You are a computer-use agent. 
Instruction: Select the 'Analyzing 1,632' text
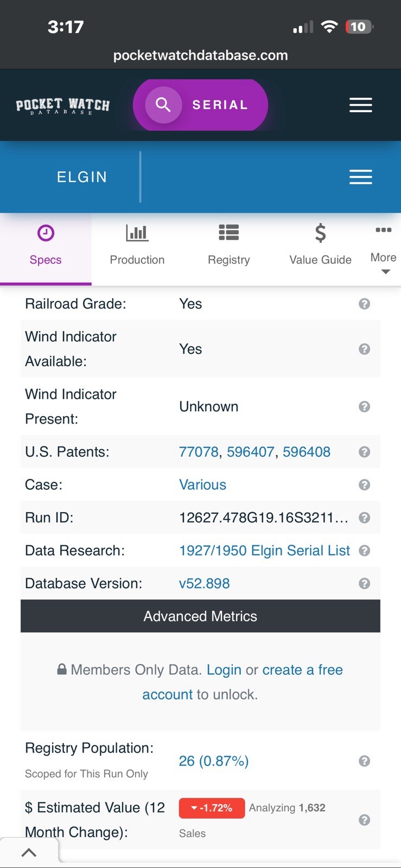click(x=287, y=808)
